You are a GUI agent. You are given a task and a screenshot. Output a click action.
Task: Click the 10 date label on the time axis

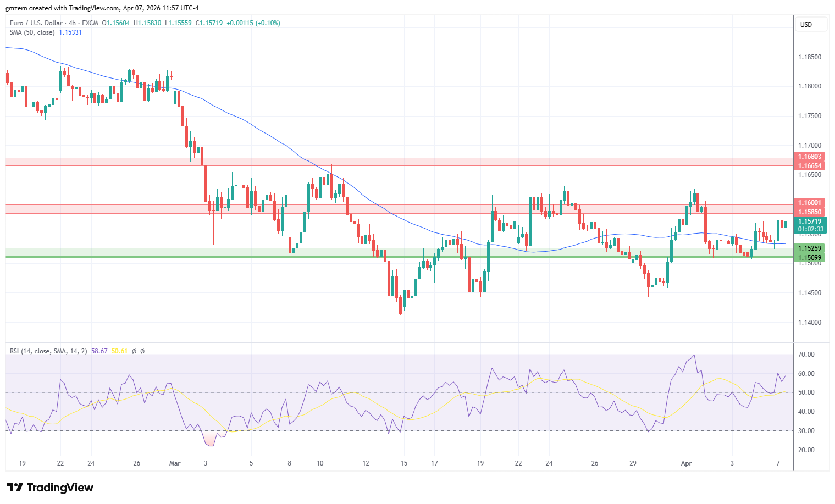[320, 463]
